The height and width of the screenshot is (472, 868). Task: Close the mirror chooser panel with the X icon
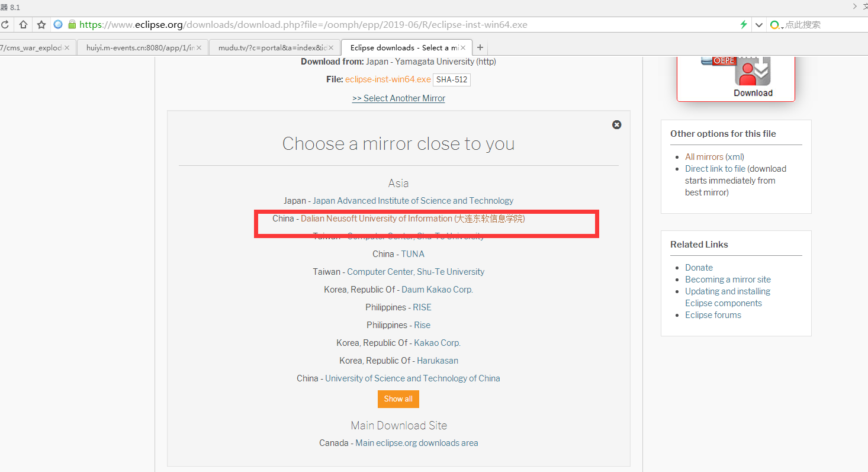(x=617, y=124)
